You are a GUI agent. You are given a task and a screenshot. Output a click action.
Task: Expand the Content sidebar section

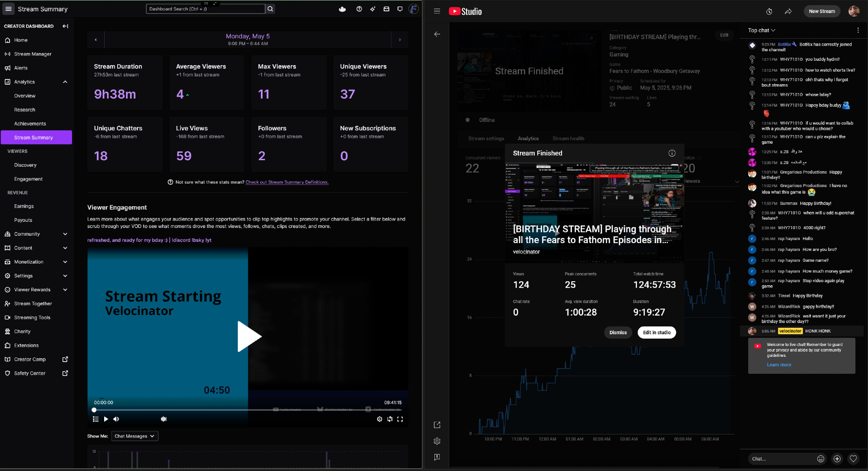coord(65,248)
